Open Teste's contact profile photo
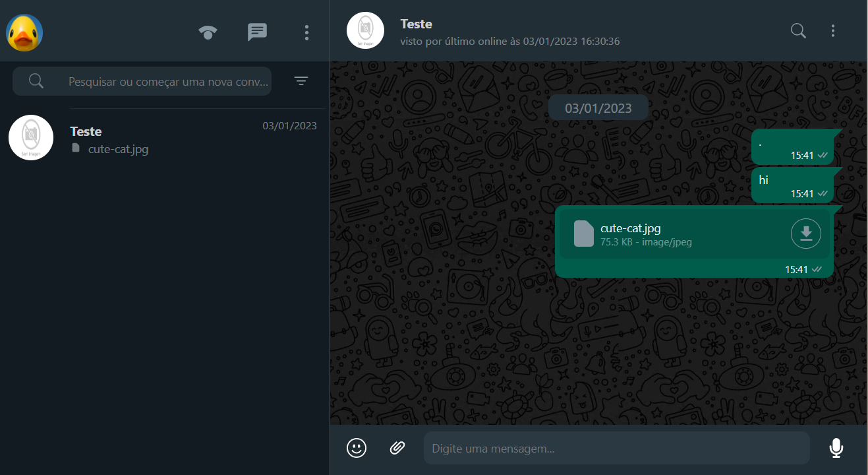 click(365, 30)
